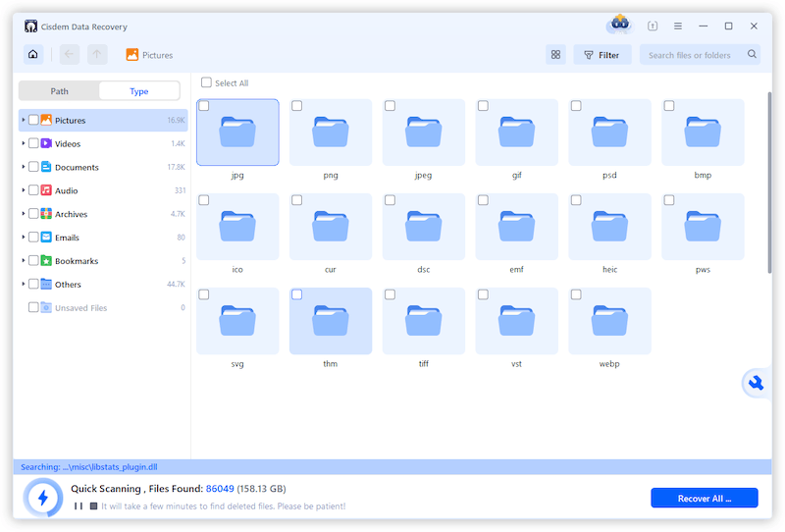
Task: Select the dsc folder label
Action: (x=424, y=270)
